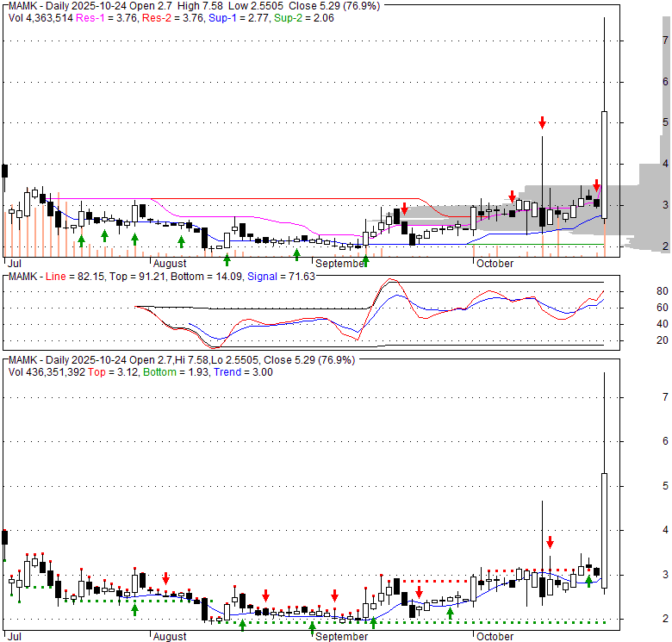The image size is (672, 642).
Task: Click the 'Top = 91.21' oscillator label
Action: pyautogui.click(x=137, y=277)
